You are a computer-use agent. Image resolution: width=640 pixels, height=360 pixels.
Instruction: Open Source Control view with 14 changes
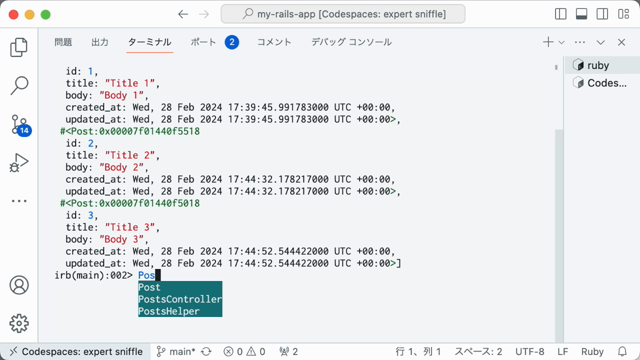(20, 124)
